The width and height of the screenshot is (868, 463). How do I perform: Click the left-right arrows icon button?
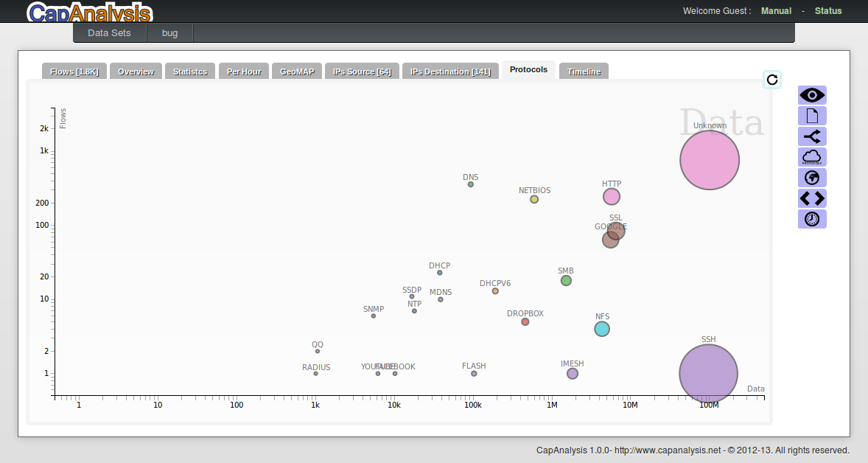click(812, 198)
